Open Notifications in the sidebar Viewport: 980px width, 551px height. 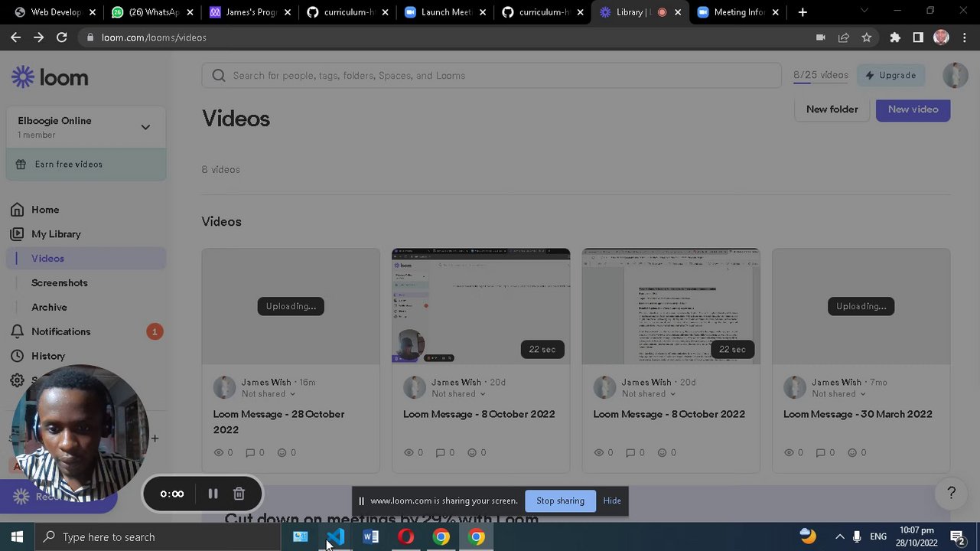tap(61, 331)
